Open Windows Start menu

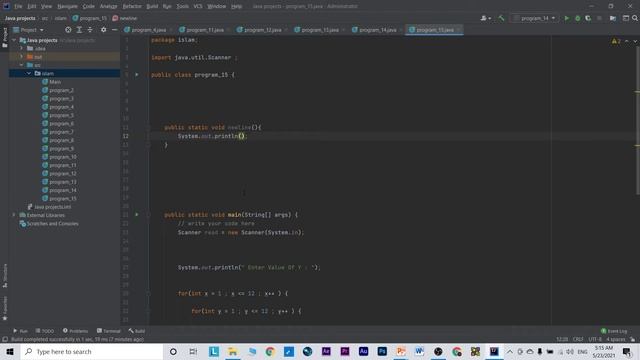point(10,351)
